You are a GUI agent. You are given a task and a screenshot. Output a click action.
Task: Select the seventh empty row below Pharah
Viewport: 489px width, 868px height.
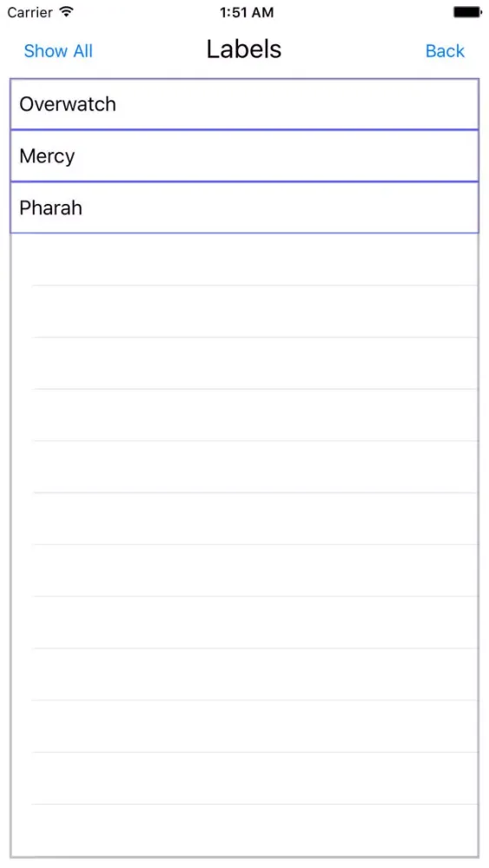coord(244,571)
